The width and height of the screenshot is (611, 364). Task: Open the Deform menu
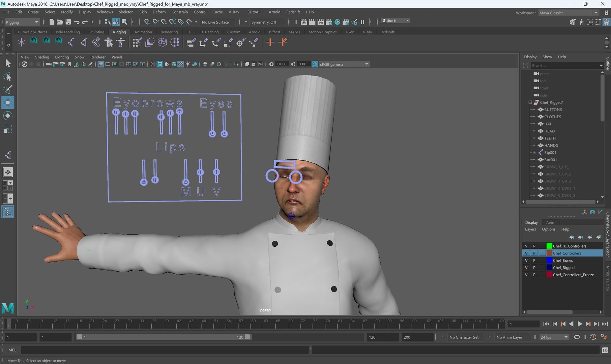[159, 12]
